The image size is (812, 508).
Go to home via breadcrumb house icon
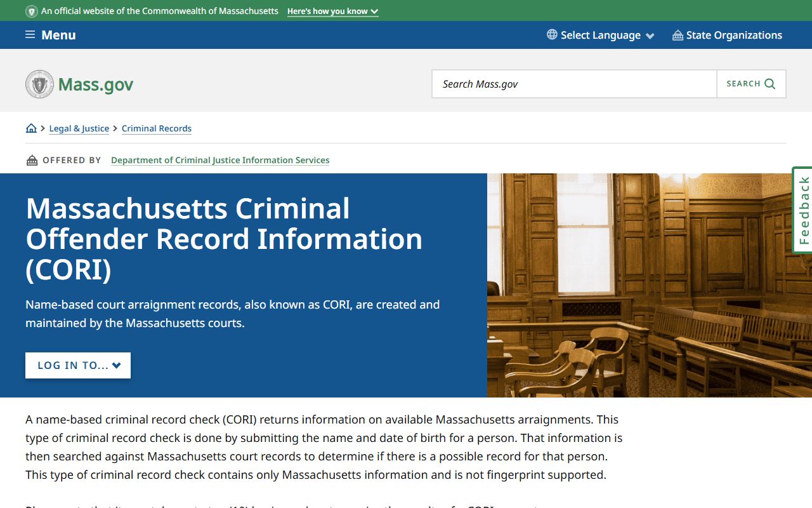point(31,128)
